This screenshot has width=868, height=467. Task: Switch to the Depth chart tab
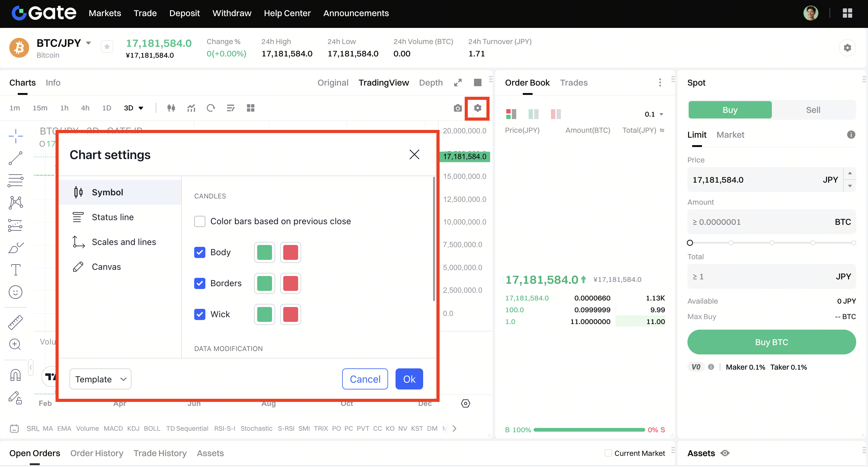(x=431, y=83)
